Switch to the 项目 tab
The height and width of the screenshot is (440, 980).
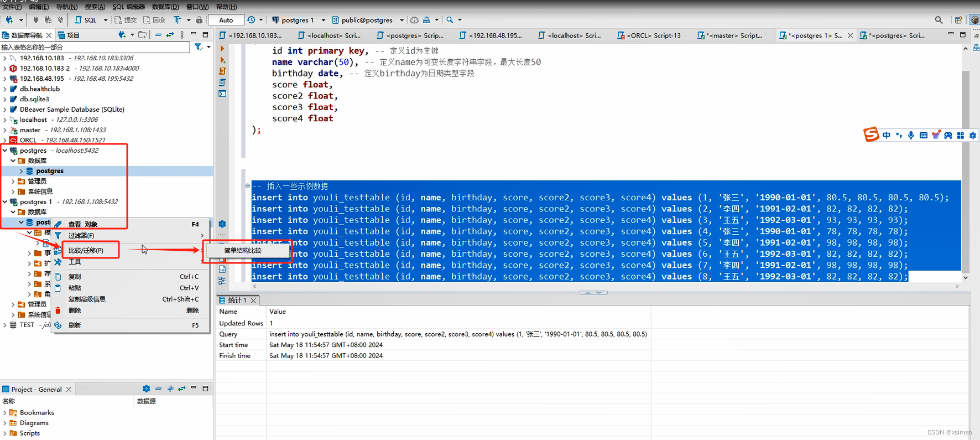(x=69, y=35)
